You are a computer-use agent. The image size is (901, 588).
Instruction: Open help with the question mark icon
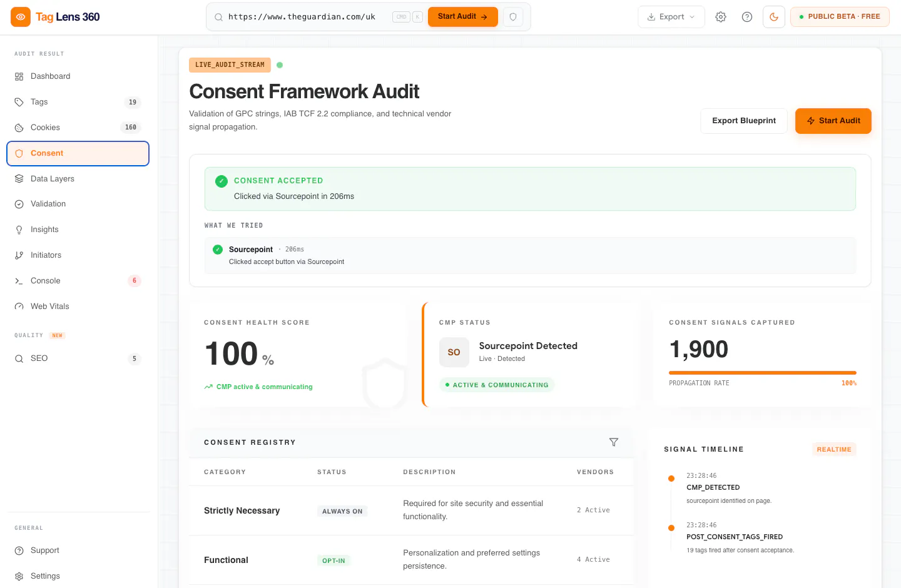click(x=747, y=17)
